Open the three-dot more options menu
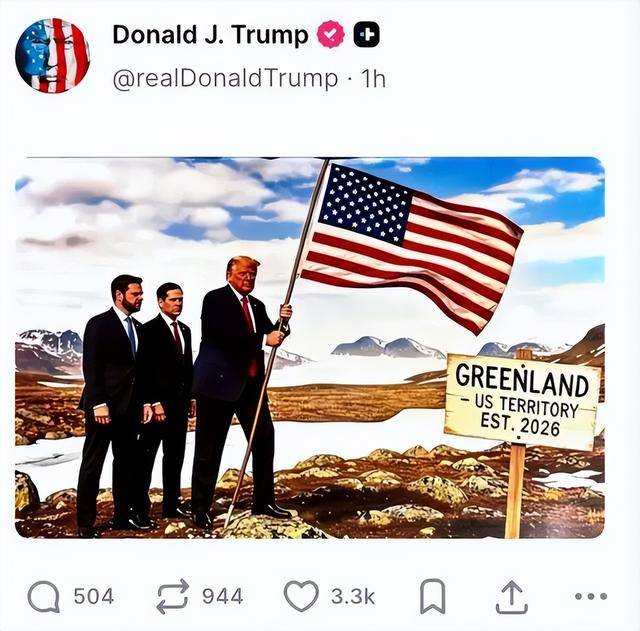Screen dimensions: 640x631 pos(591,596)
